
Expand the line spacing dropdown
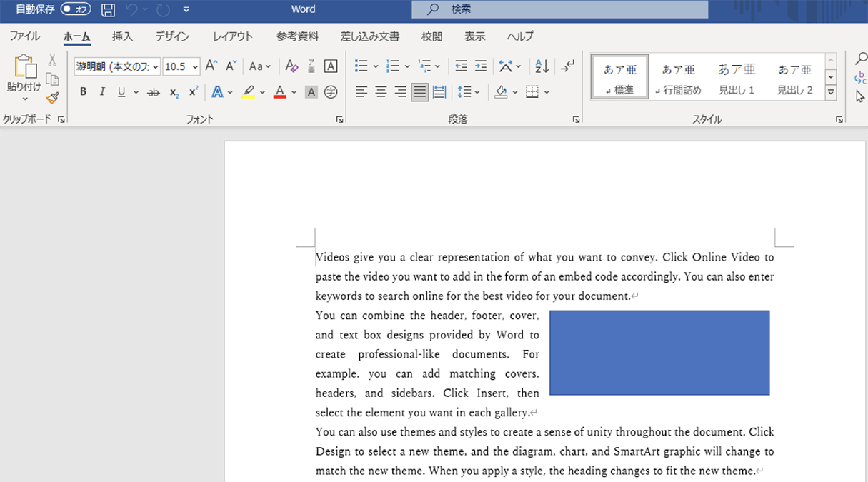(x=478, y=92)
